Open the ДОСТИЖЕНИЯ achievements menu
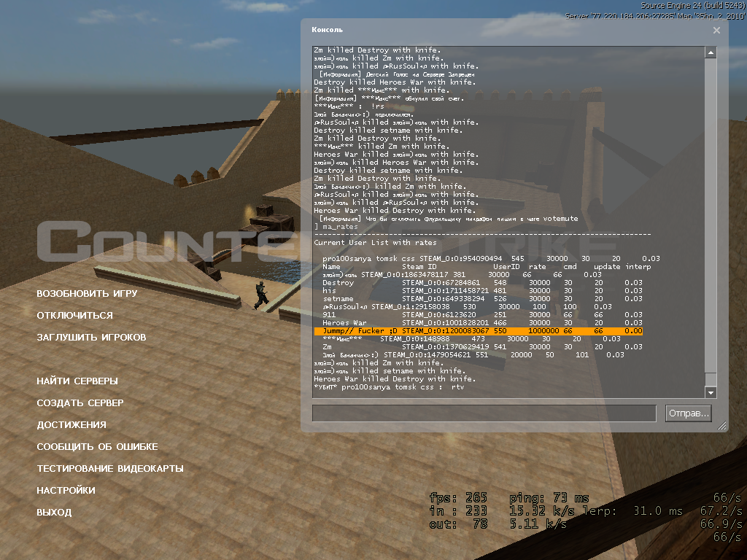Screen dimensions: 747x560 pyautogui.click(x=71, y=425)
